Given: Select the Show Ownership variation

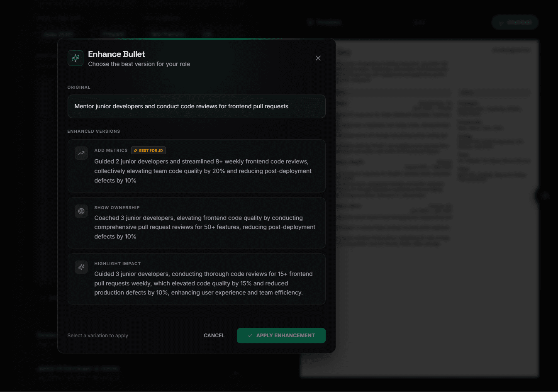Looking at the screenshot, I should click(x=196, y=223).
